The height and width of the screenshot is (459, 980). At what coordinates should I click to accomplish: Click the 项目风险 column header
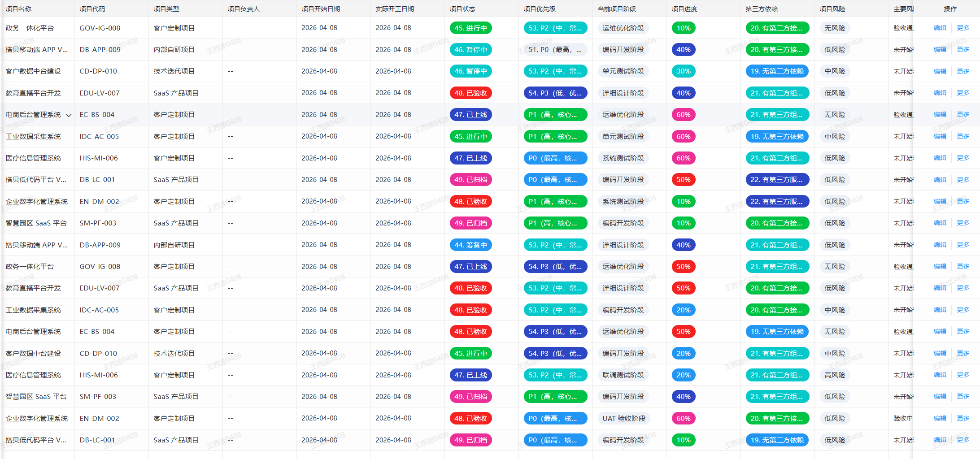[832, 9]
